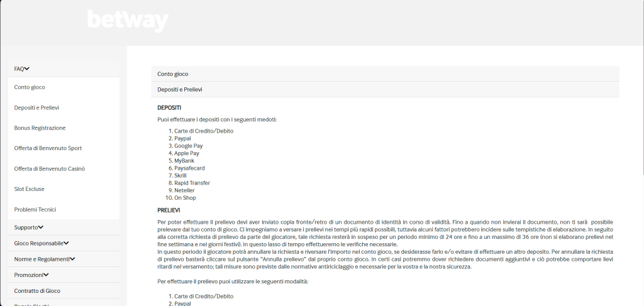Click the DEPOSITI section heading

pyautogui.click(x=169, y=107)
